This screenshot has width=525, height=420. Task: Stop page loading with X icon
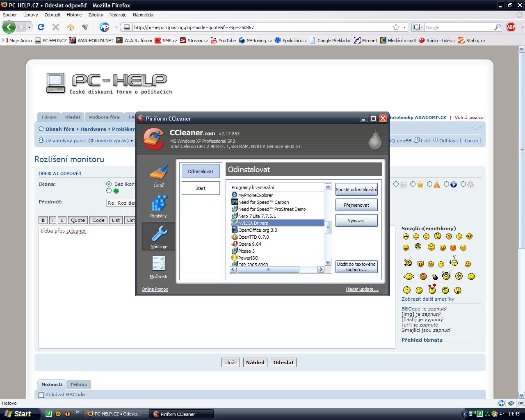pos(56,27)
